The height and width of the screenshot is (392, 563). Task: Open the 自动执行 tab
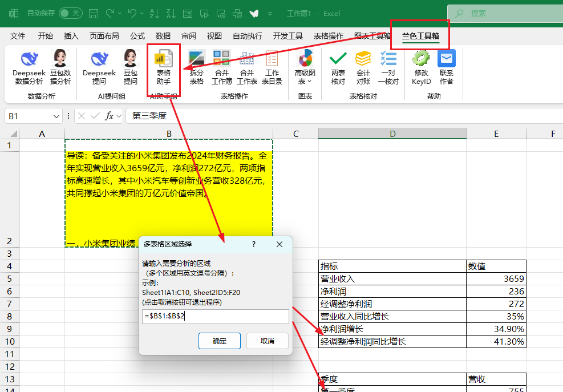[248, 36]
